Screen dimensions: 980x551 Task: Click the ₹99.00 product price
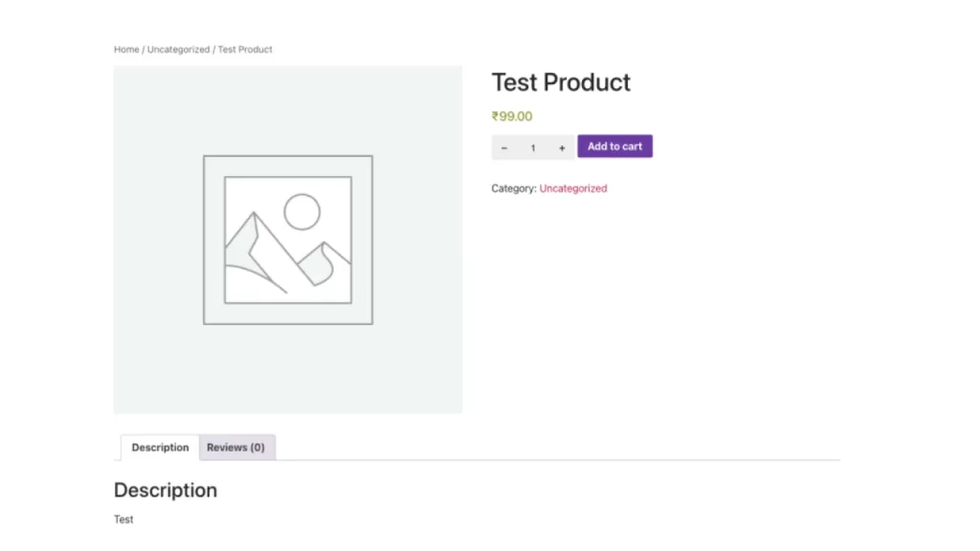point(512,117)
